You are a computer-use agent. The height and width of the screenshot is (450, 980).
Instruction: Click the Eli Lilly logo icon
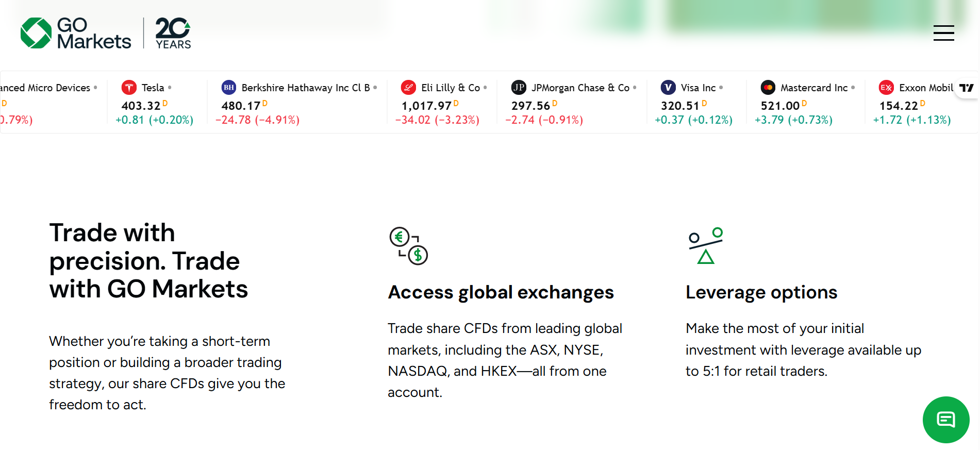pyautogui.click(x=408, y=88)
